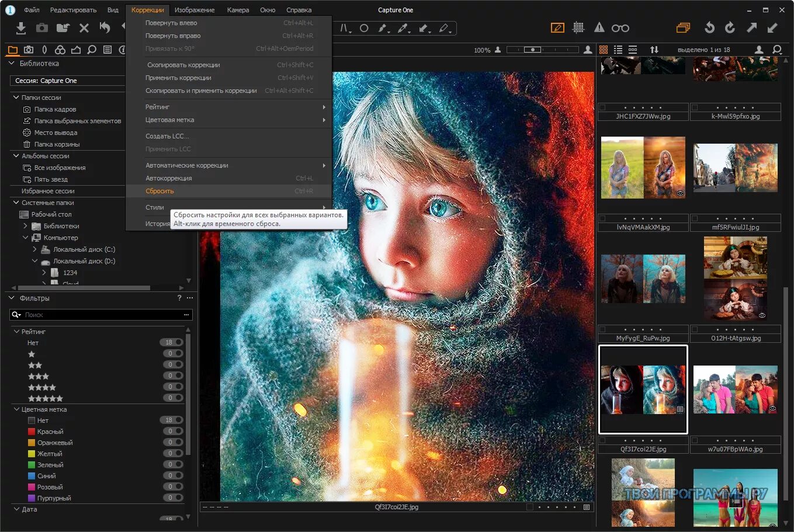Enable the exposure warning triangle icon
The image size is (794, 532).
pyautogui.click(x=598, y=27)
